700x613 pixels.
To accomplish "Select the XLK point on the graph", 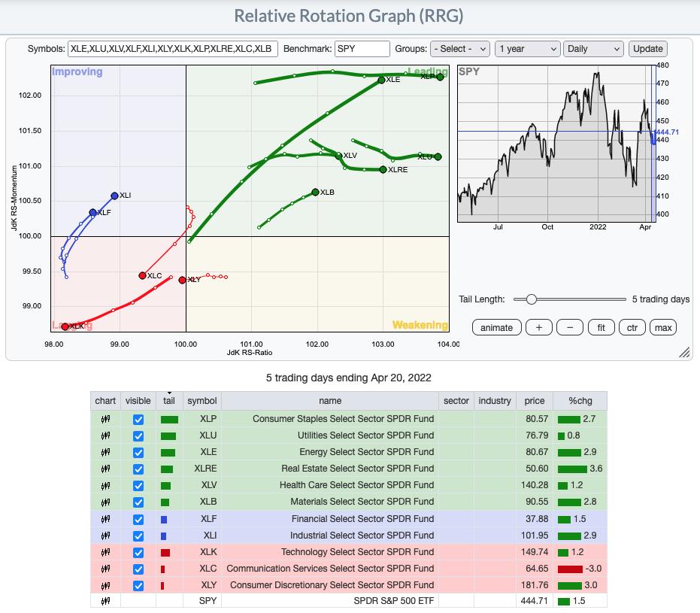I will point(65,327).
